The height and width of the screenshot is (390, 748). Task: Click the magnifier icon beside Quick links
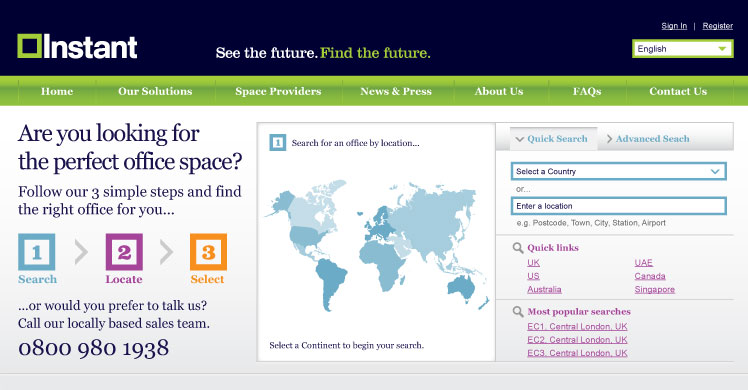pos(518,248)
